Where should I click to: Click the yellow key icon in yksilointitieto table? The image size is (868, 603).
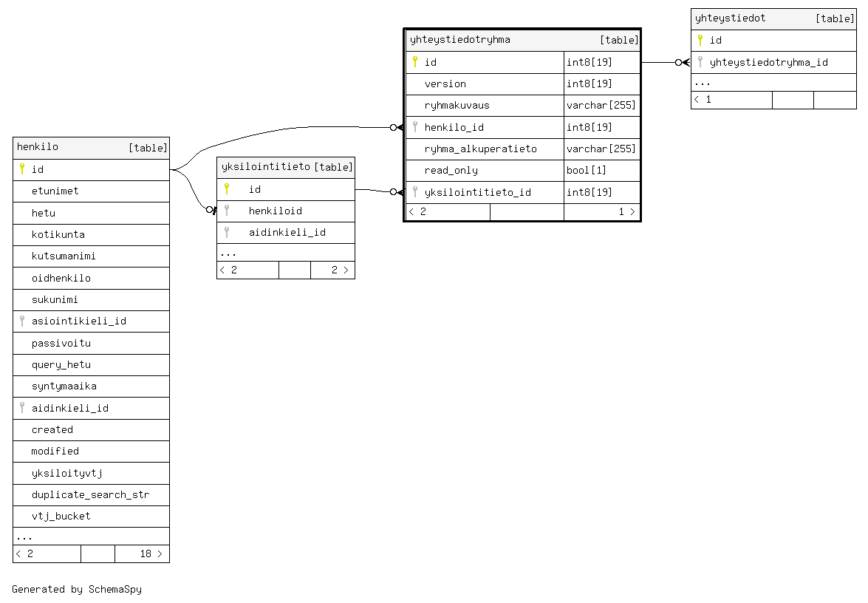click(x=227, y=189)
